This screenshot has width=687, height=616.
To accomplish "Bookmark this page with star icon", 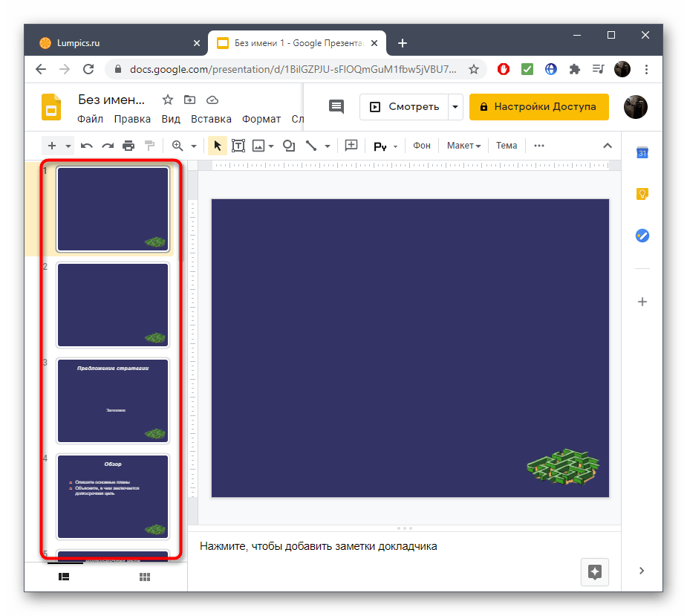I will tap(474, 69).
